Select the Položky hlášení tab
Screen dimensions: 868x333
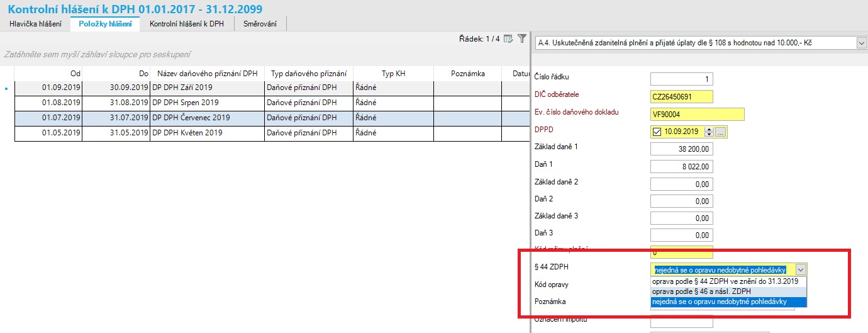(x=106, y=24)
